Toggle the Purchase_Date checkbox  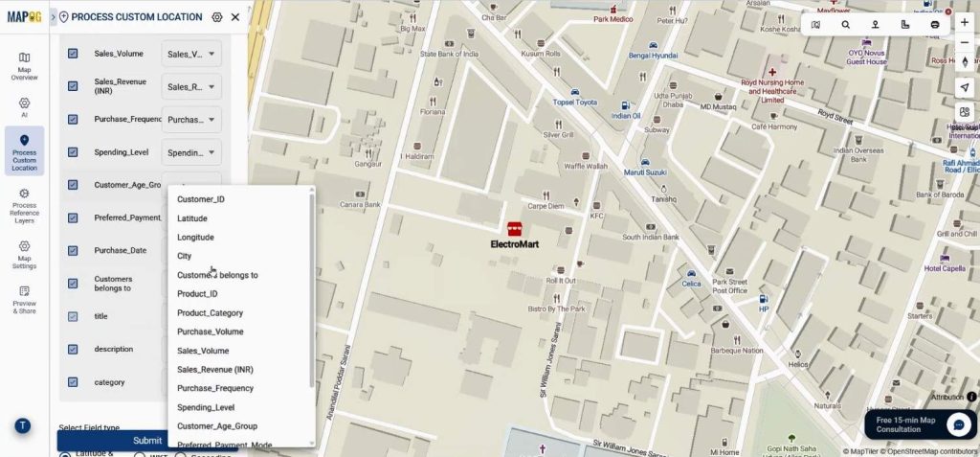[73, 250]
